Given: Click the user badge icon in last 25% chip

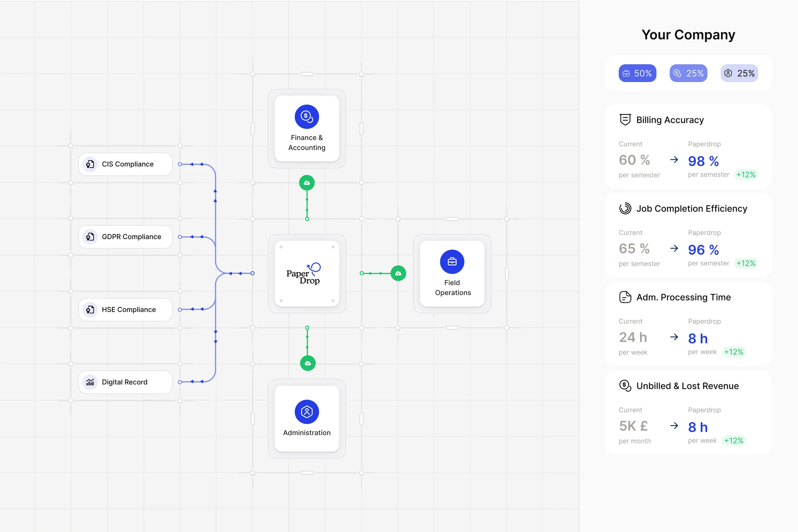Looking at the screenshot, I should pyautogui.click(x=728, y=73).
